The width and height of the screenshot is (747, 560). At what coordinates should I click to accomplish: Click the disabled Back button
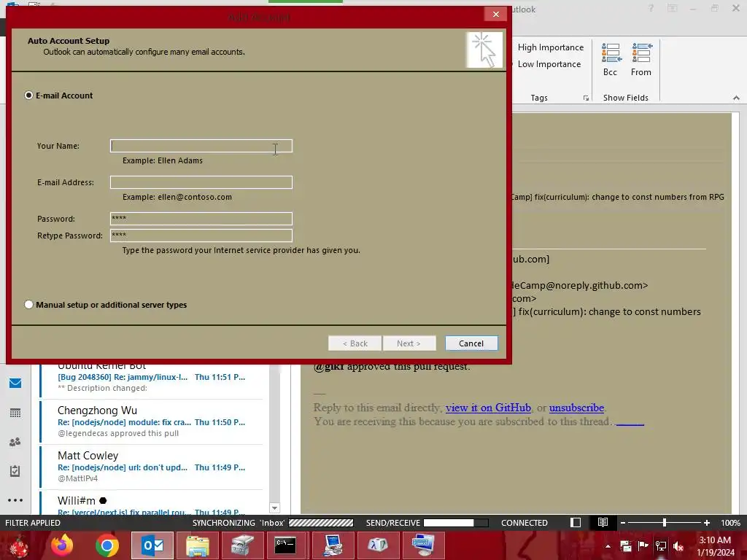pos(355,343)
